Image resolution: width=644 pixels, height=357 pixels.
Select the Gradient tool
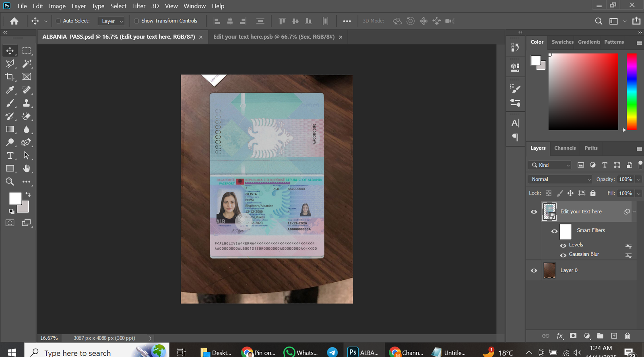[x=10, y=129]
